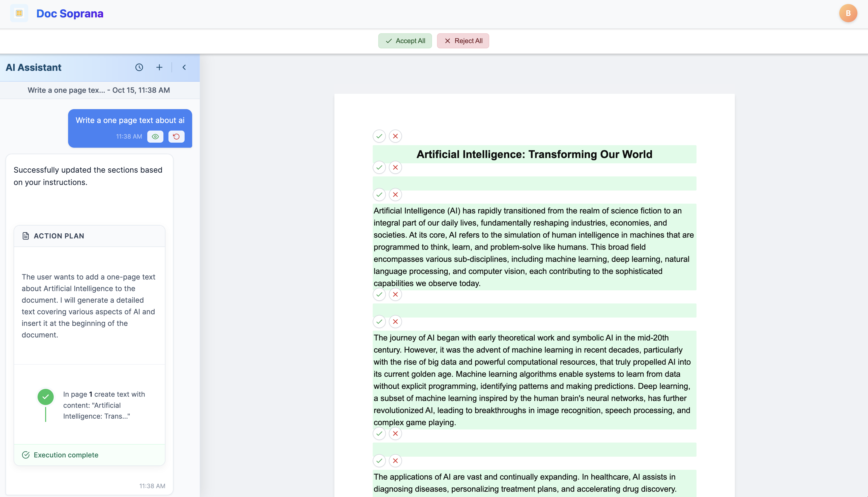Open user avatar B menu

848,13
